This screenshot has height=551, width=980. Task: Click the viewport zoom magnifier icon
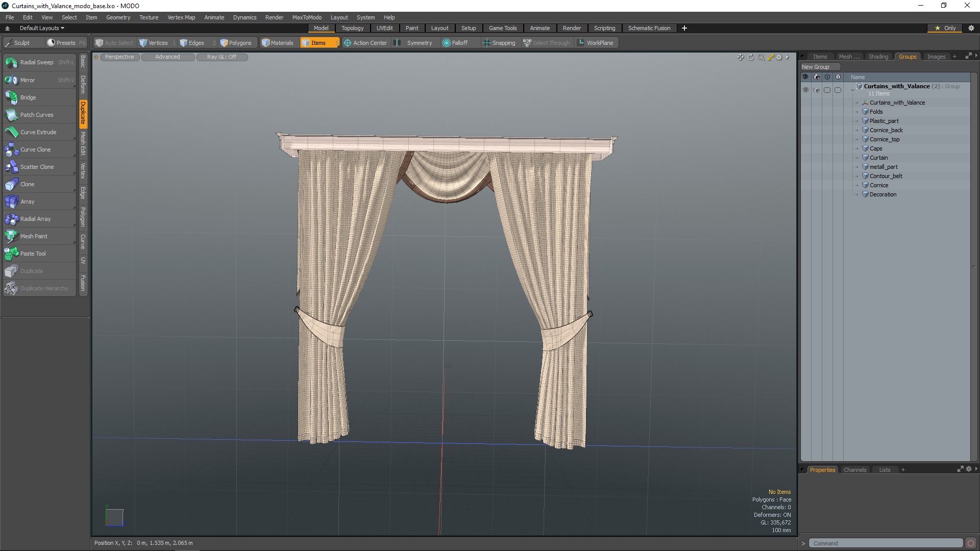tap(761, 57)
